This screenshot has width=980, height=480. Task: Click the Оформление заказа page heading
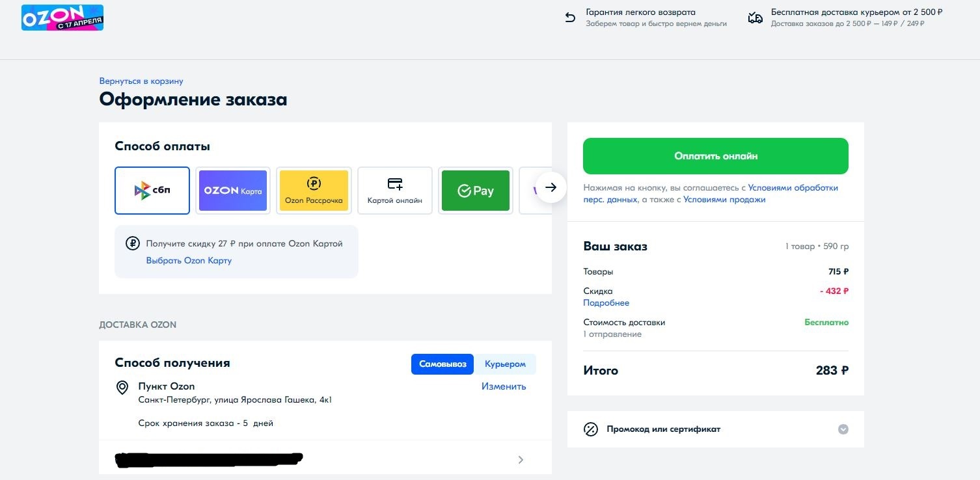pos(193,100)
